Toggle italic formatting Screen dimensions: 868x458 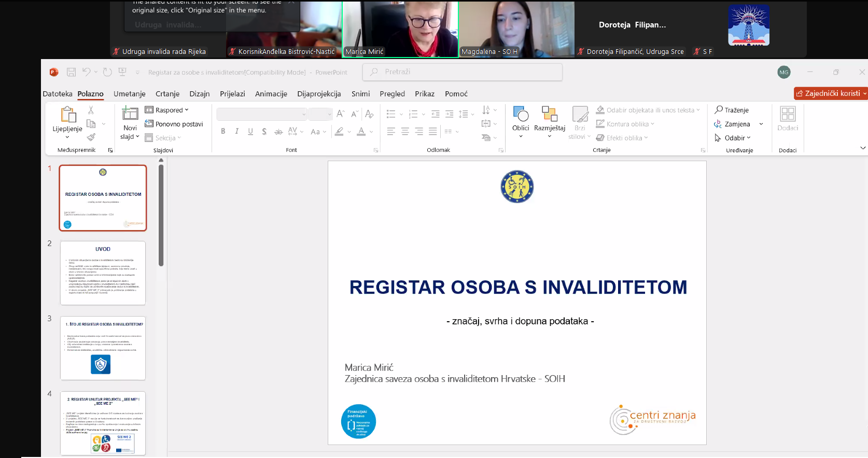(237, 132)
